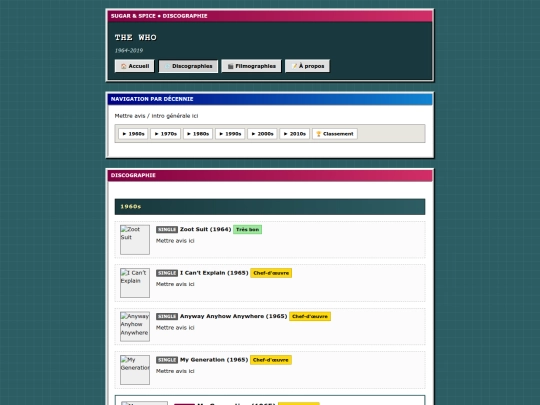Go to the Filmographies section
The image size is (540, 405).
click(251, 66)
